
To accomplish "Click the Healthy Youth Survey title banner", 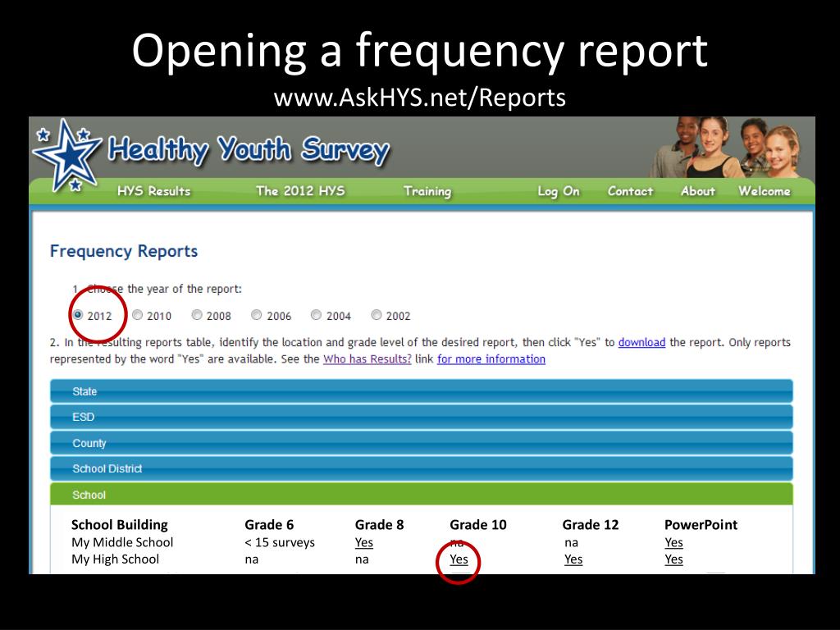I will [249, 149].
